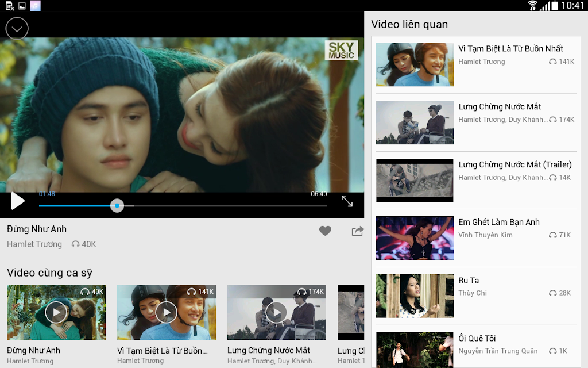This screenshot has width=588, height=368.
Task: Tap the Wi-Fi status icon
Action: coord(532,6)
